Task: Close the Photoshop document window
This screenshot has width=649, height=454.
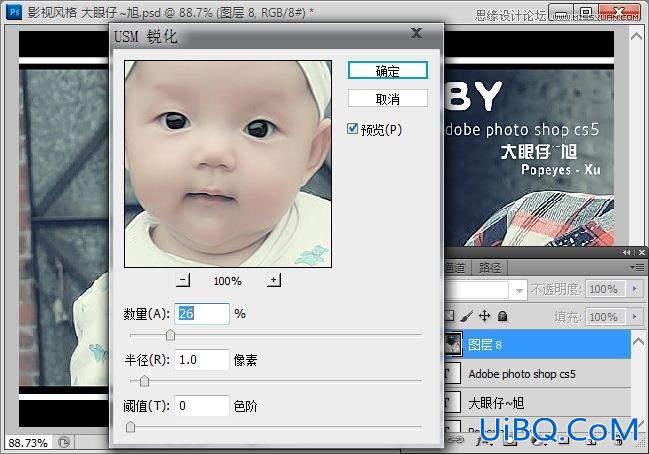Action: pos(620,13)
